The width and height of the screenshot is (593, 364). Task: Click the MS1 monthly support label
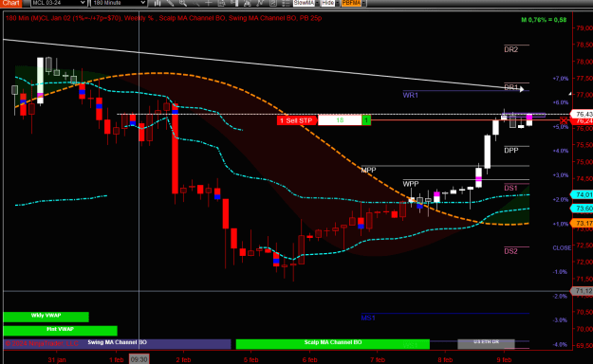pyautogui.click(x=368, y=318)
